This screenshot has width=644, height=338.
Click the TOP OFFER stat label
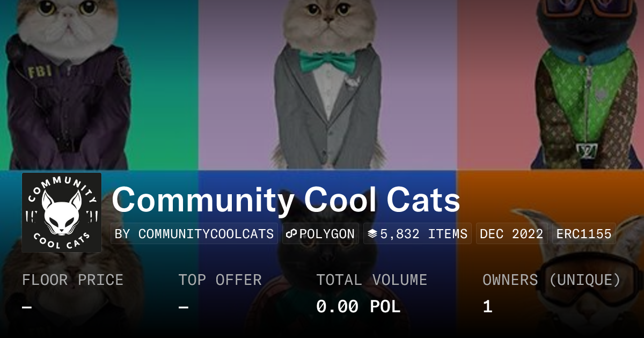(220, 280)
